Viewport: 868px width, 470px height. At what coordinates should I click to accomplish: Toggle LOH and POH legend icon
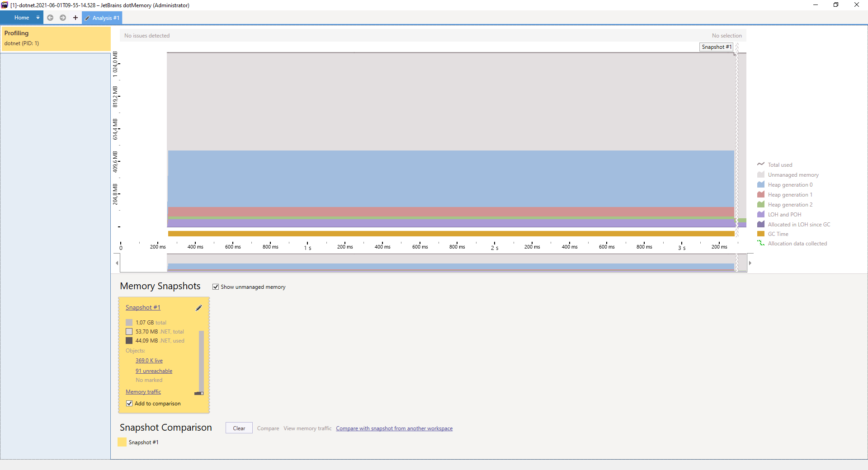tap(761, 215)
